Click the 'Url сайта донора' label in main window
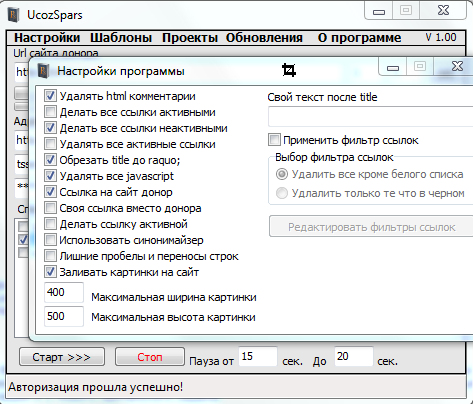The image size is (473, 404). pos(56,53)
